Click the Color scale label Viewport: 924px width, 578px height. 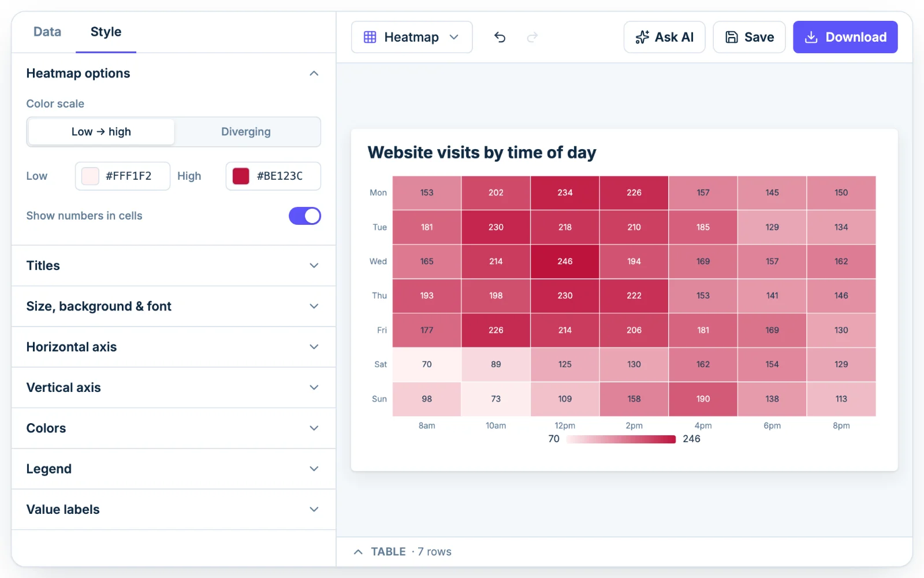[55, 104]
